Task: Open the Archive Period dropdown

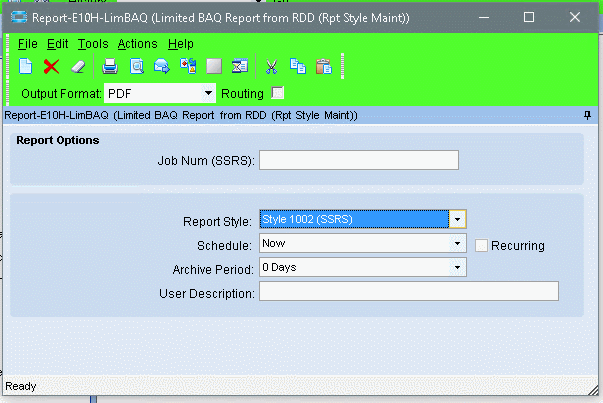Action: coord(457,267)
